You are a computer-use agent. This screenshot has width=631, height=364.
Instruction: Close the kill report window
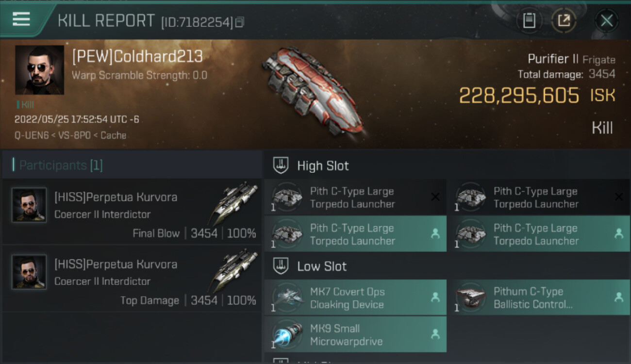(x=606, y=20)
